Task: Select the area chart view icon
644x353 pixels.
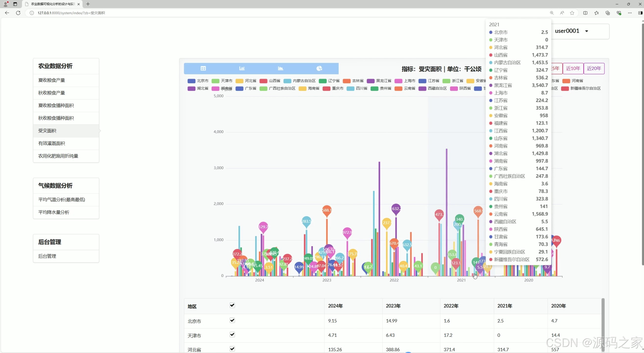Action: click(281, 68)
